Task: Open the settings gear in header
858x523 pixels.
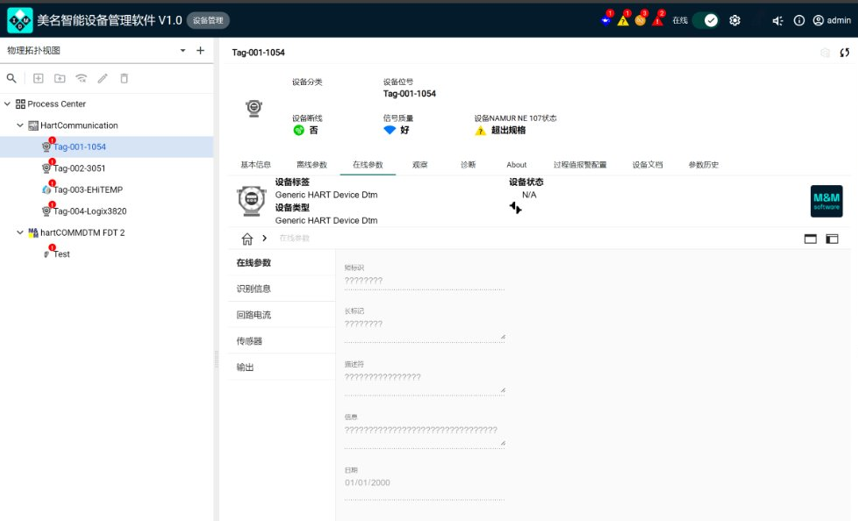Action: pyautogui.click(x=735, y=20)
